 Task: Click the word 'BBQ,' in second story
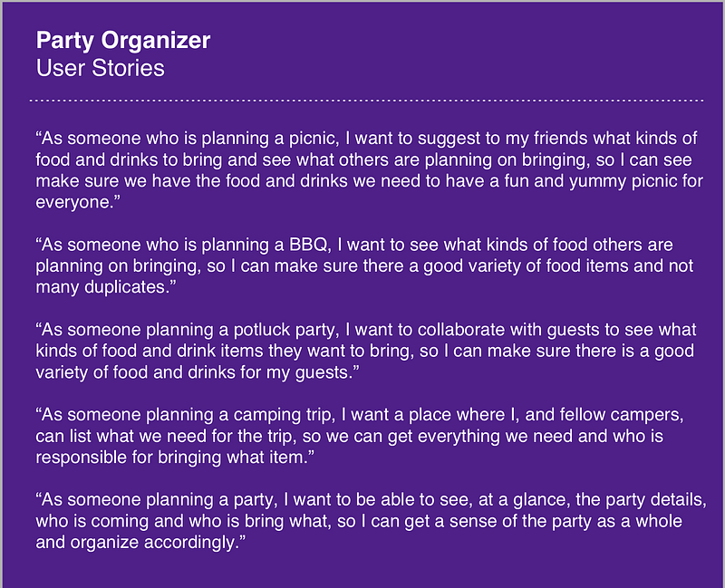(x=310, y=245)
